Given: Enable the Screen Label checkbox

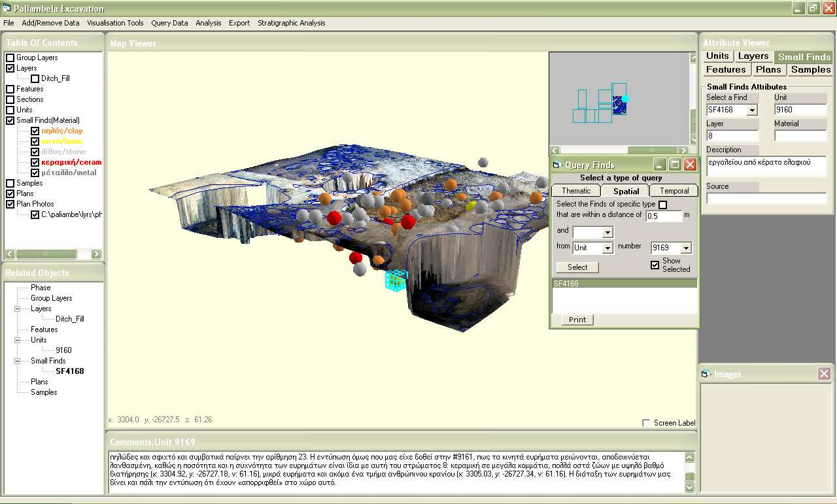Looking at the screenshot, I should pos(646,423).
